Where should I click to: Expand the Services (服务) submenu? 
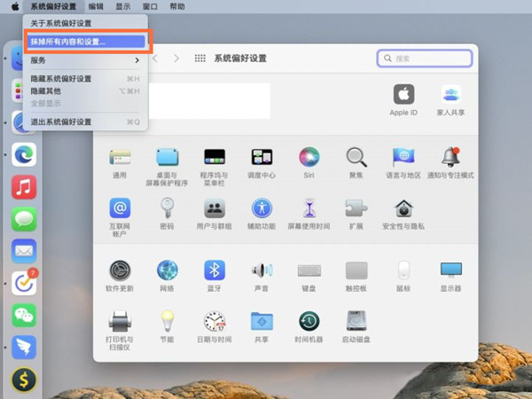click(84, 60)
